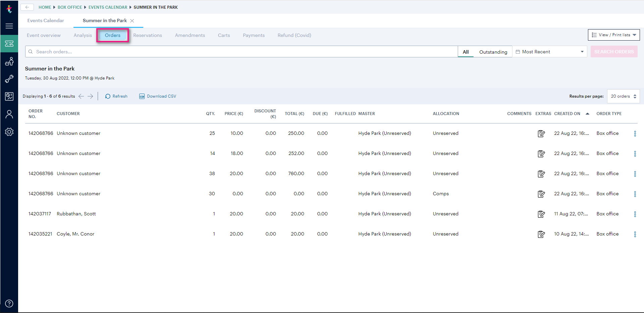Viewport: 644px width, 313px height.
Task: Open the customers section from the sidebar
Action: tap(9, 61)
